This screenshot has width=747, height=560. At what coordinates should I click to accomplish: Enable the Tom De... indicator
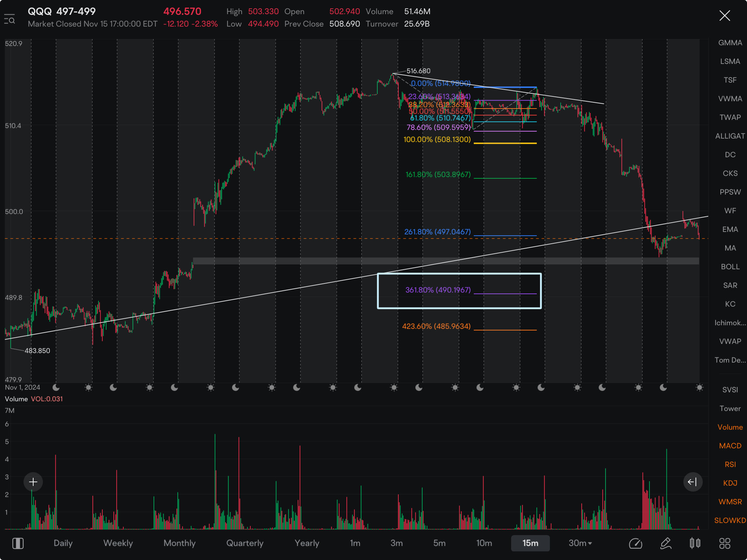click(x=730, y=360)
